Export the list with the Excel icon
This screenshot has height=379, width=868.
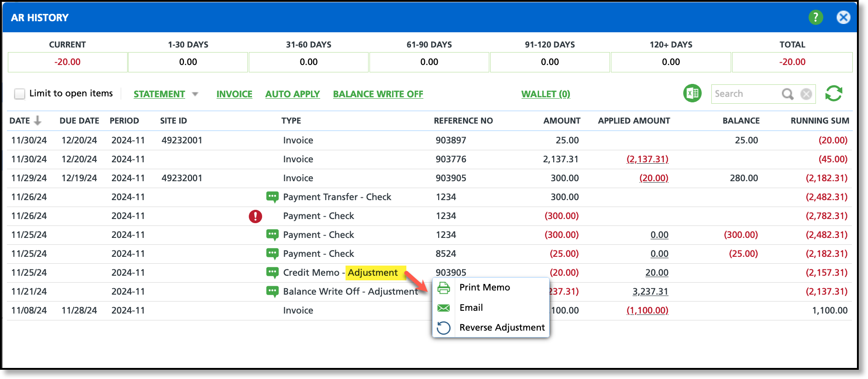692,94
